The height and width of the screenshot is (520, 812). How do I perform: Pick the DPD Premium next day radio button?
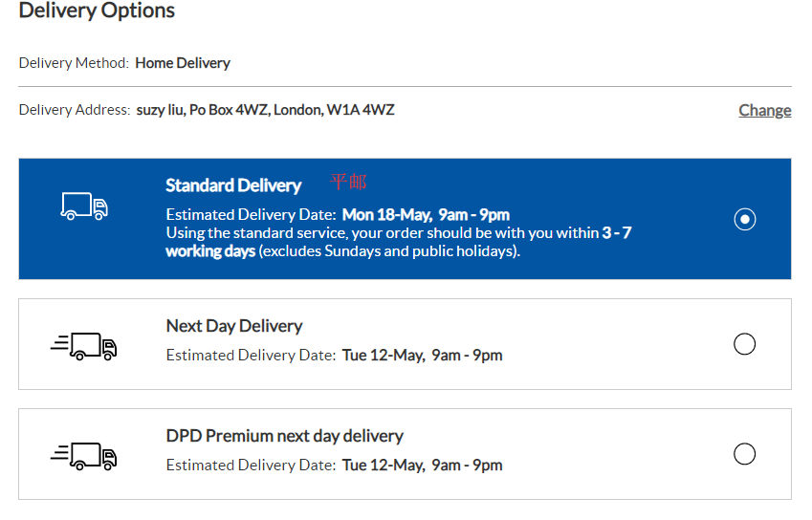pos(745,454)
